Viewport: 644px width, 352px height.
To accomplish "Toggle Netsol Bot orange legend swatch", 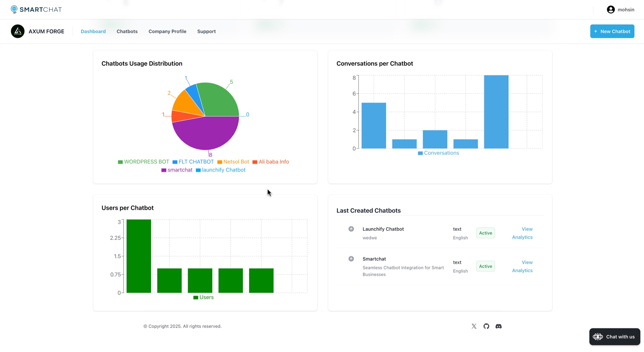I will [220, 162].
